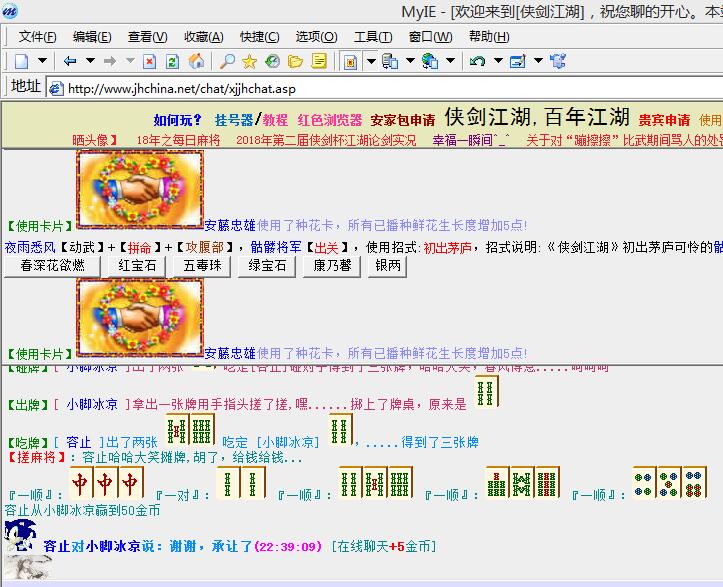The height and width of the screenshot is (587, 723).
Task: Go to the Home page icon
Action: click(x=196, y=61)
